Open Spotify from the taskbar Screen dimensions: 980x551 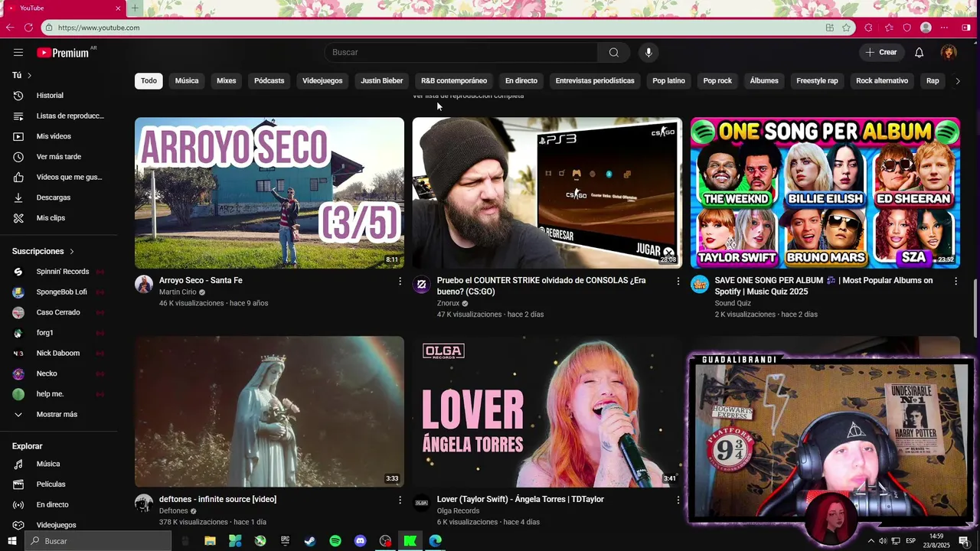pos(335,541)
